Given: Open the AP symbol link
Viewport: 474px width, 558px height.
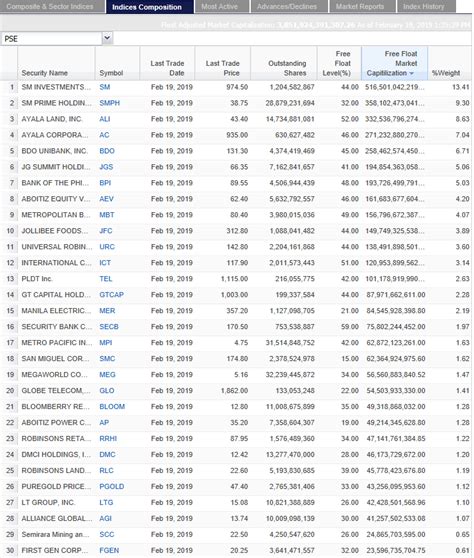Looking at the screenshot, I should pyautogui.click(x=104, y=423).
